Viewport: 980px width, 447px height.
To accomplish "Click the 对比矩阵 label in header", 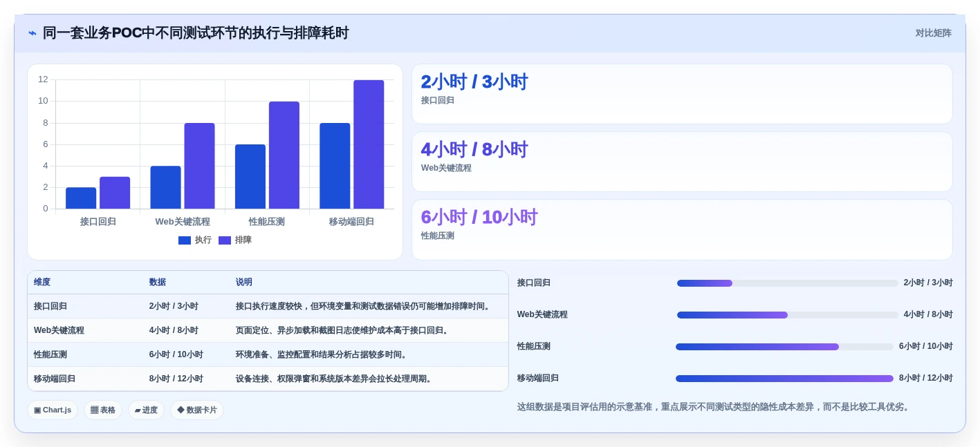I will (x=933, y=33).
